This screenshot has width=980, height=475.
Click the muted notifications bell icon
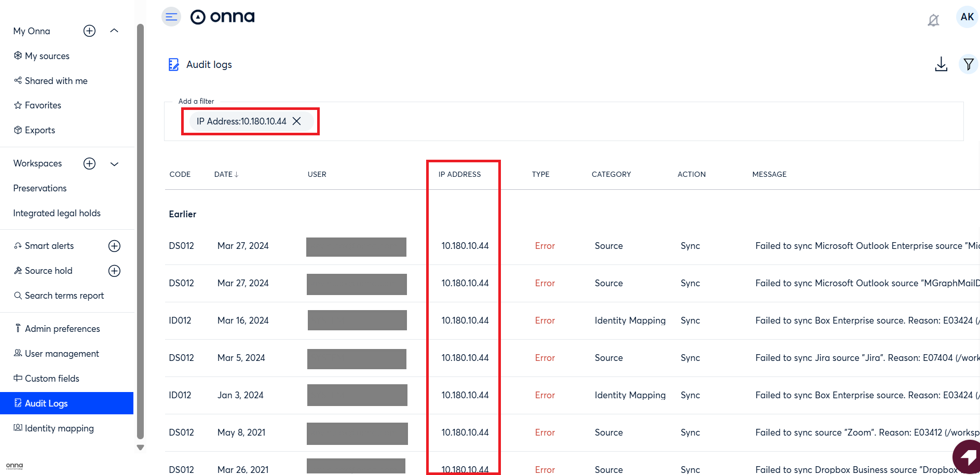click(x=933, y=20)
